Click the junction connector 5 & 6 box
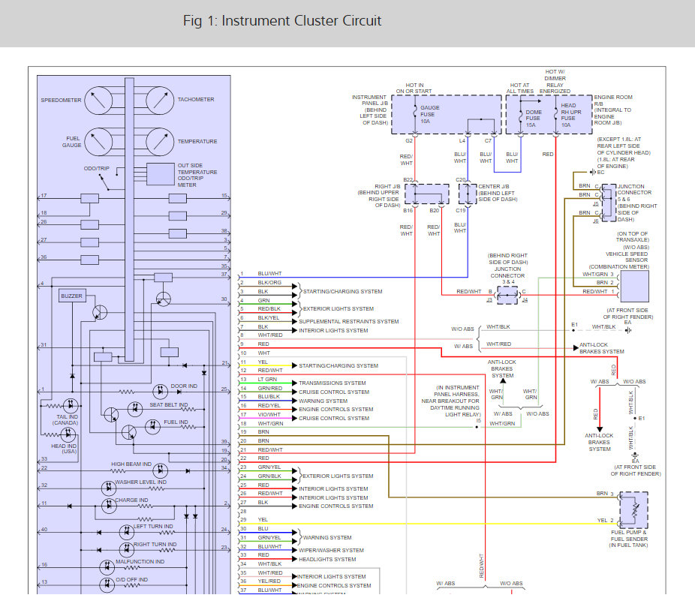The image size is (695, 616). point(609,203)
